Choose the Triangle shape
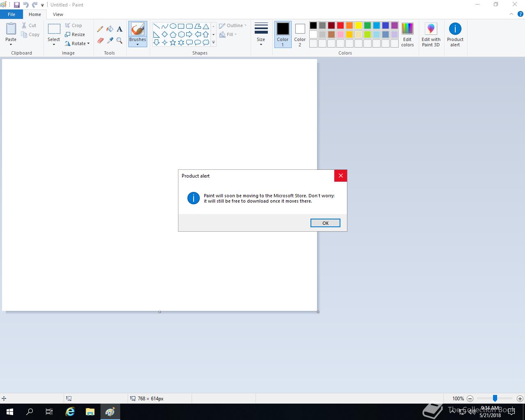The width and height of the screenshot is (525, 420). coord(205,26)
